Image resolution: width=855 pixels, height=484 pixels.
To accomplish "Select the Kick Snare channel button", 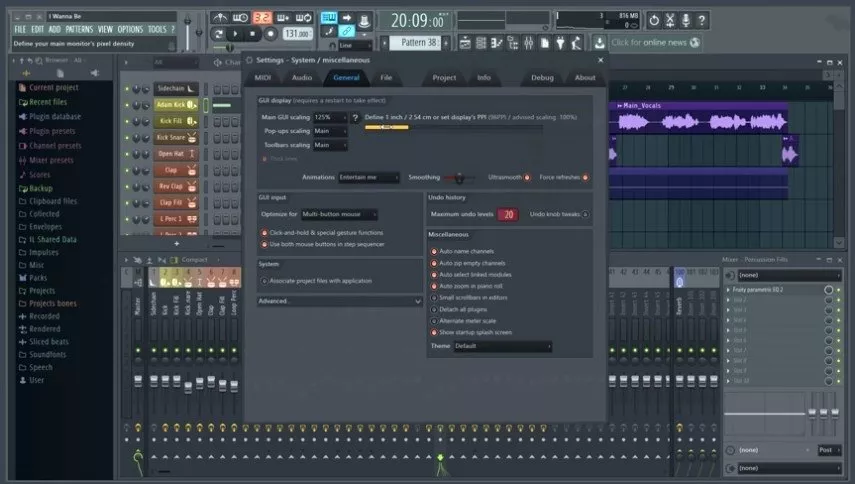I will pos(176,137).
